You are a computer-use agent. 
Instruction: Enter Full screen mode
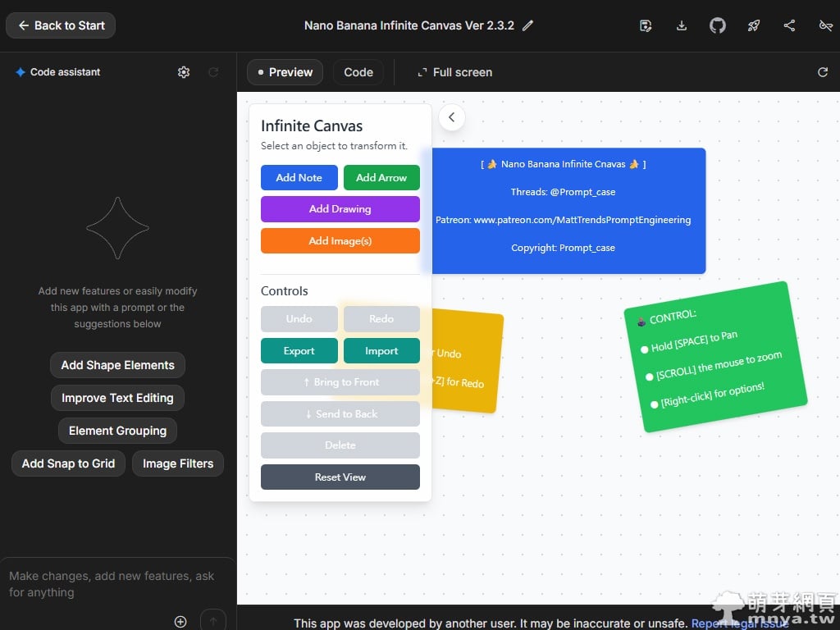(x=454, y=72)
